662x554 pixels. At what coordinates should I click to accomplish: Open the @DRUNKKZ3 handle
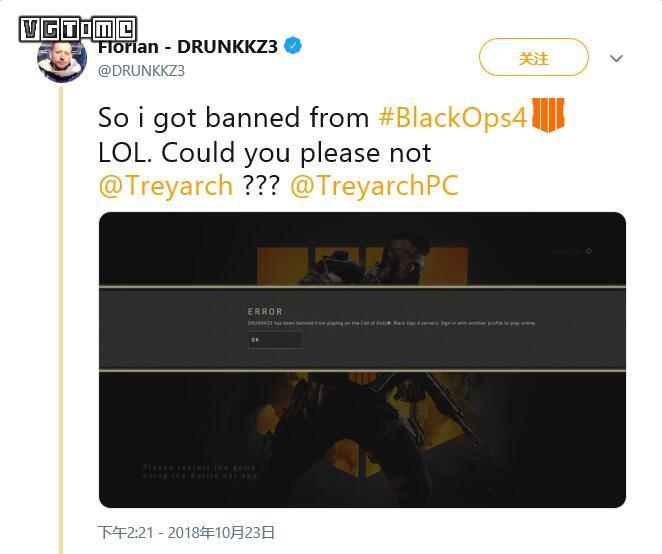pyautogui.click(x=141, y=71)
